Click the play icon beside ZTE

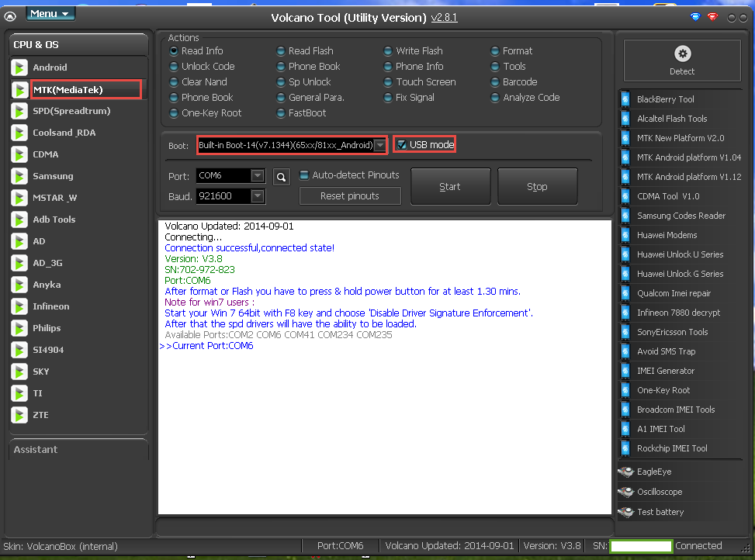[x=19, y=415]
